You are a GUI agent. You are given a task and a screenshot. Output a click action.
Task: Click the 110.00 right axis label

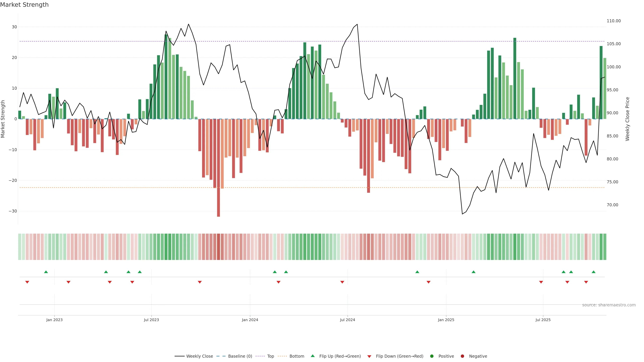point(613,21)
